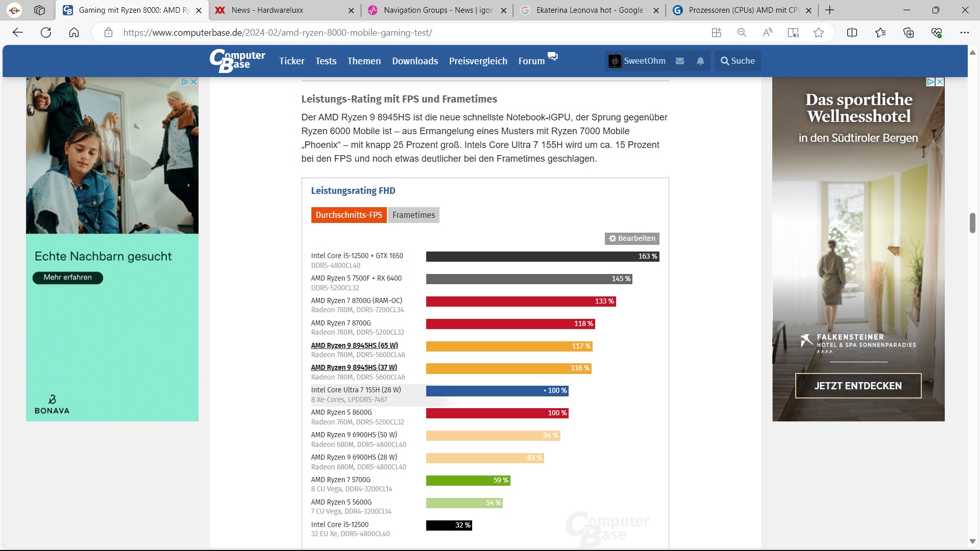The image size is (980, 551).
Task: Open the Preisvergleich menu item
Action: pyautogui.click(x=478, y=61)
